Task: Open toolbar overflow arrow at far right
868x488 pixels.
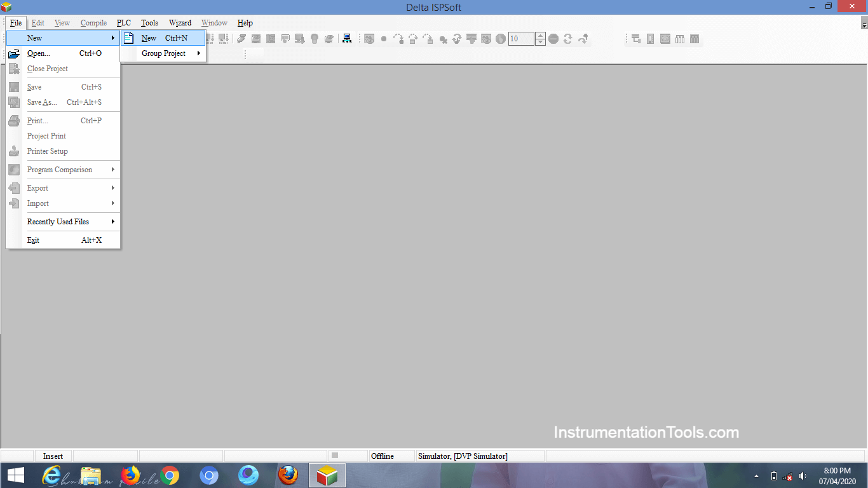Action: (864, 24)
